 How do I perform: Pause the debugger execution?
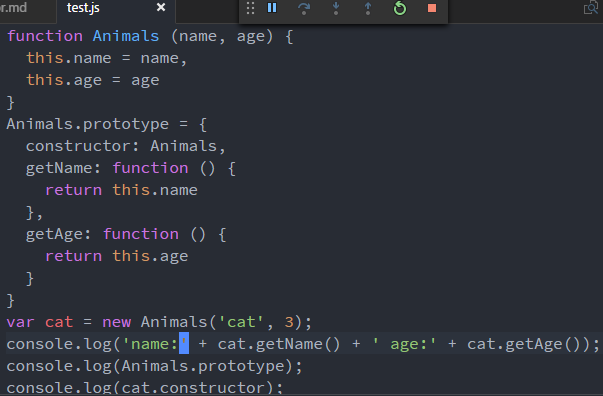[272, 8]
